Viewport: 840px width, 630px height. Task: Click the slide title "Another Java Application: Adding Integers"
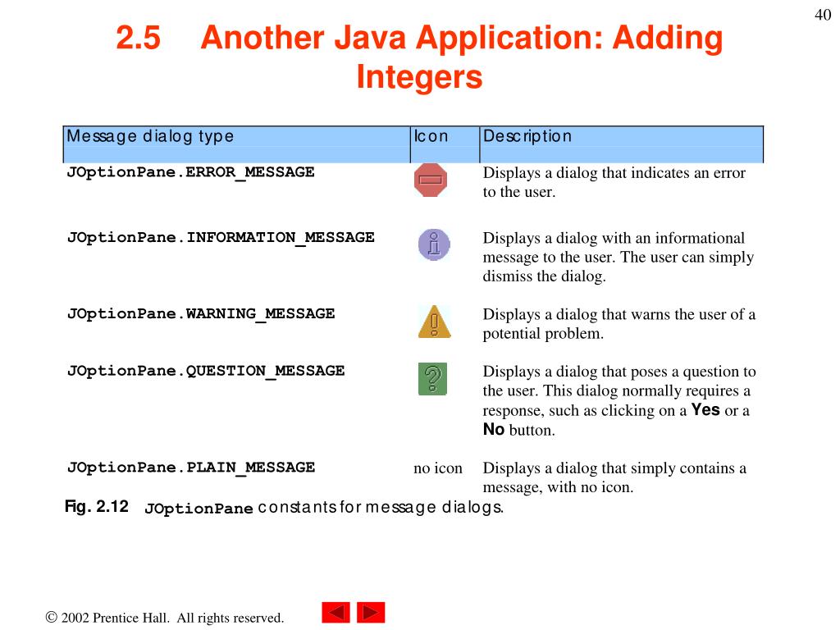(x=461, y=57)
